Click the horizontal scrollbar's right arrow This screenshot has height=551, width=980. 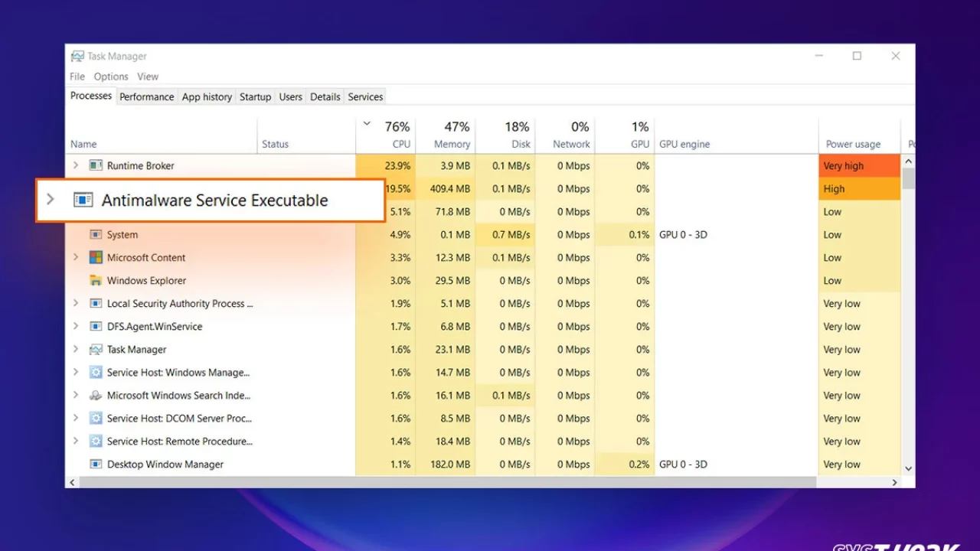click(894, 482)
